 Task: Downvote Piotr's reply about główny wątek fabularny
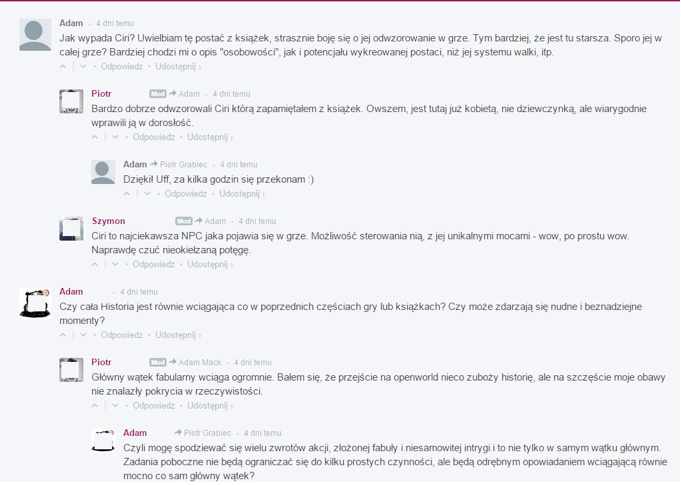[115, 406]
